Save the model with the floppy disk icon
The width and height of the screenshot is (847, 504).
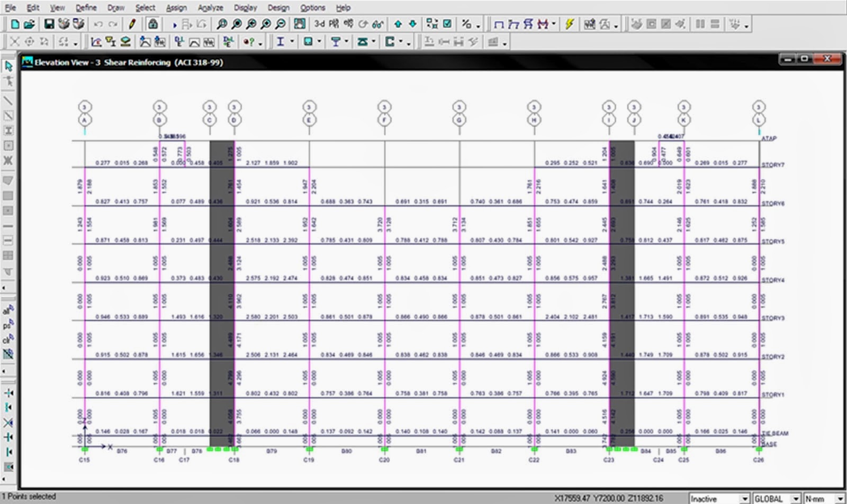(x=49, y=24)
